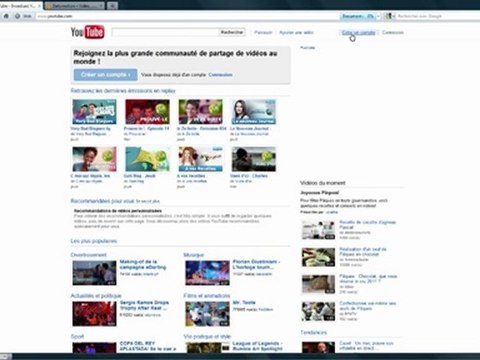Click COPA DEL REY video title
Viewport: 480px width, 360px height.
coord(148,346)
